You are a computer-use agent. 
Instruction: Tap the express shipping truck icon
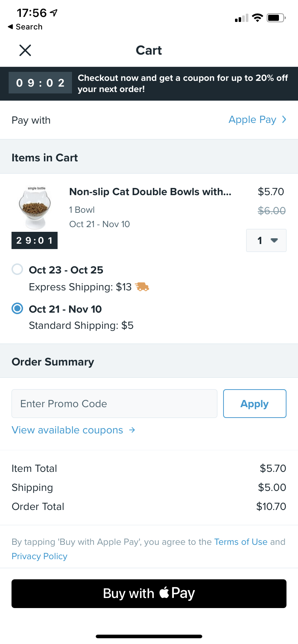click(142, 287)
